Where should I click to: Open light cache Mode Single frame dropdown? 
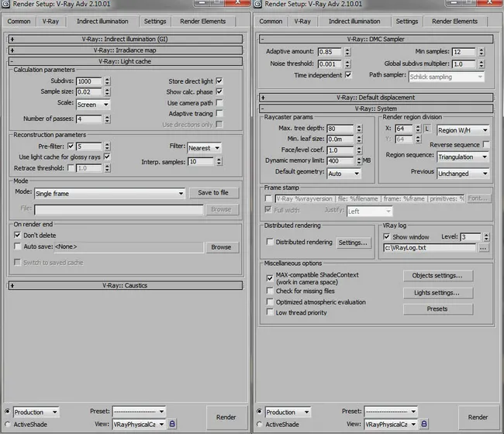(x=109, y=194)
